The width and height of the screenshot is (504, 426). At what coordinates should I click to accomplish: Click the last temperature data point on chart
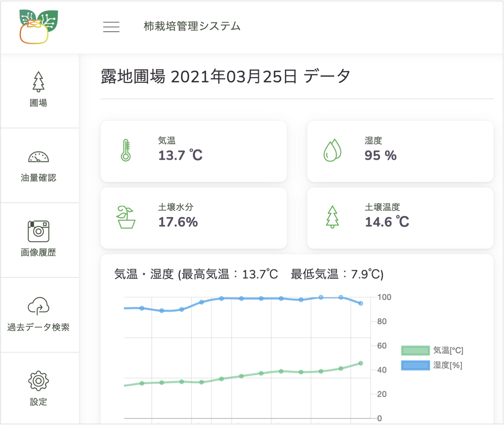click(x=361, y=363)
